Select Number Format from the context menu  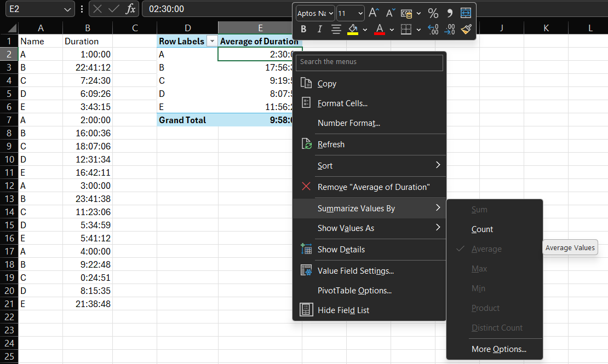click(x=369, y=123)
